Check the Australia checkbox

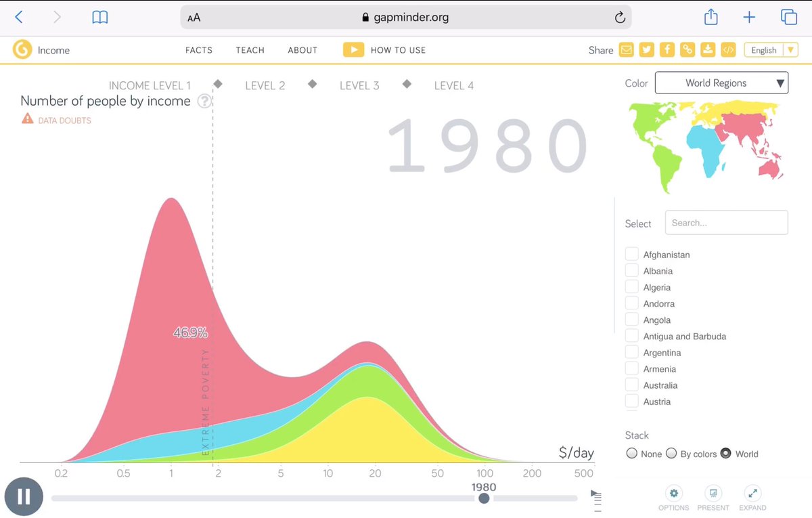[631, 385]
